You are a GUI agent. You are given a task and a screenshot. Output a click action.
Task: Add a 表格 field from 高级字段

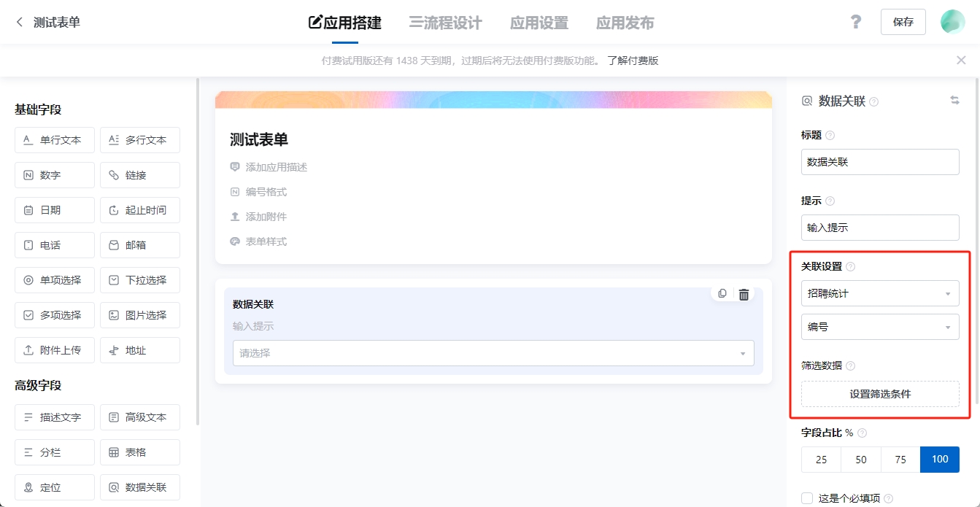139,452
